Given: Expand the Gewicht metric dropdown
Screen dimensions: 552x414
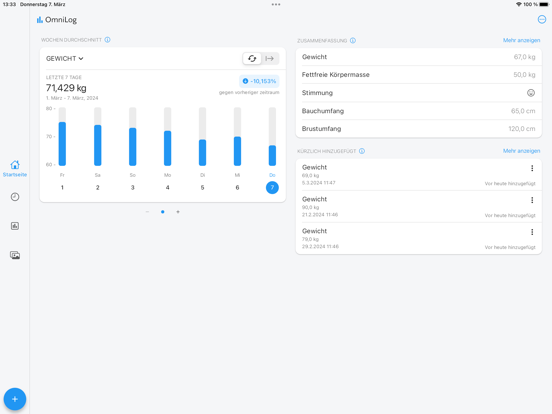Looking at the screenshot, I should click(x=64, y=58).
